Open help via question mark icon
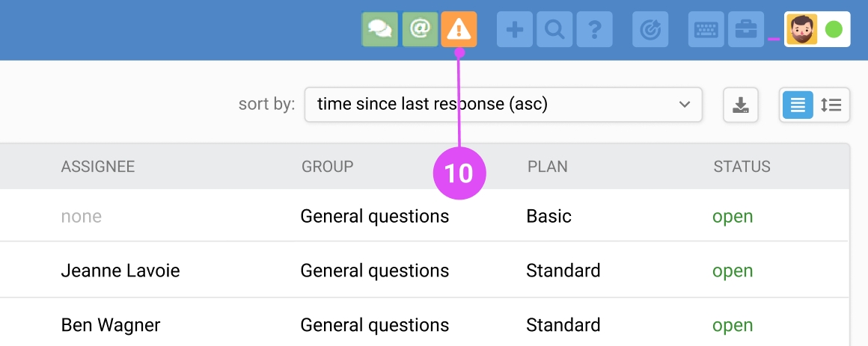 (x=595, y=29)
